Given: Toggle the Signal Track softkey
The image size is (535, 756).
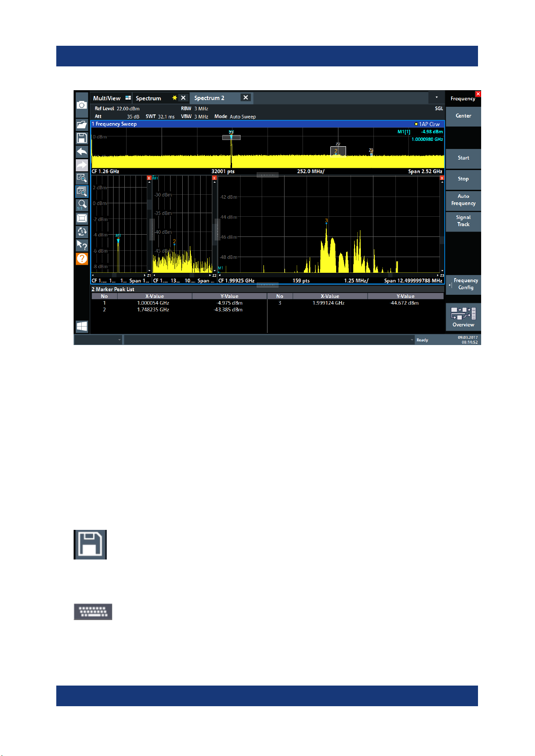Looking at the screenshot, I should pos(463,221).
